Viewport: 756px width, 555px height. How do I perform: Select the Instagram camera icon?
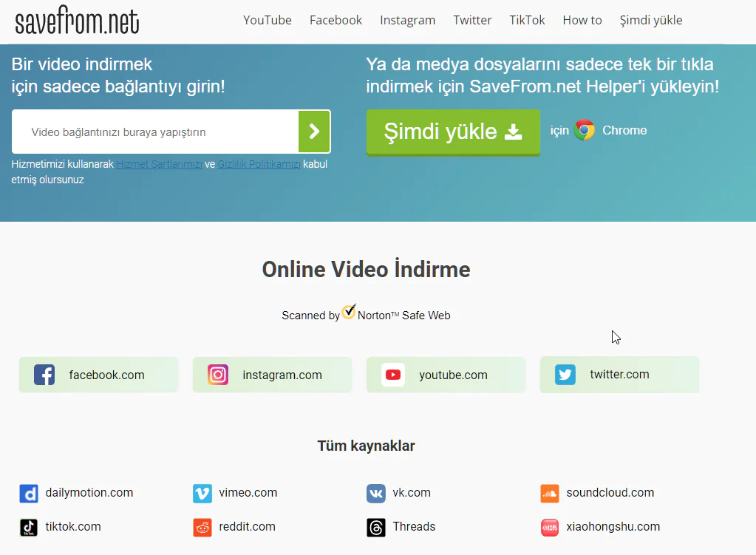[217, 375]
